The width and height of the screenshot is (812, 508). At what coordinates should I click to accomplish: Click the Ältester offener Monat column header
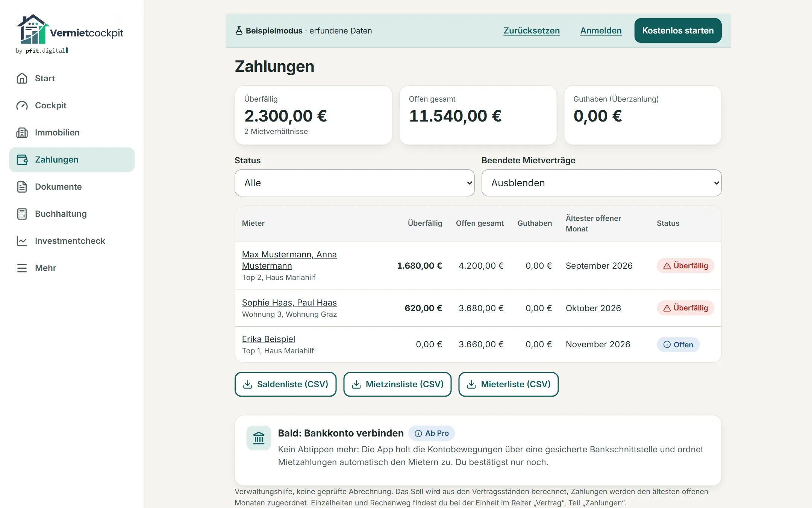[x=593, y=224]
